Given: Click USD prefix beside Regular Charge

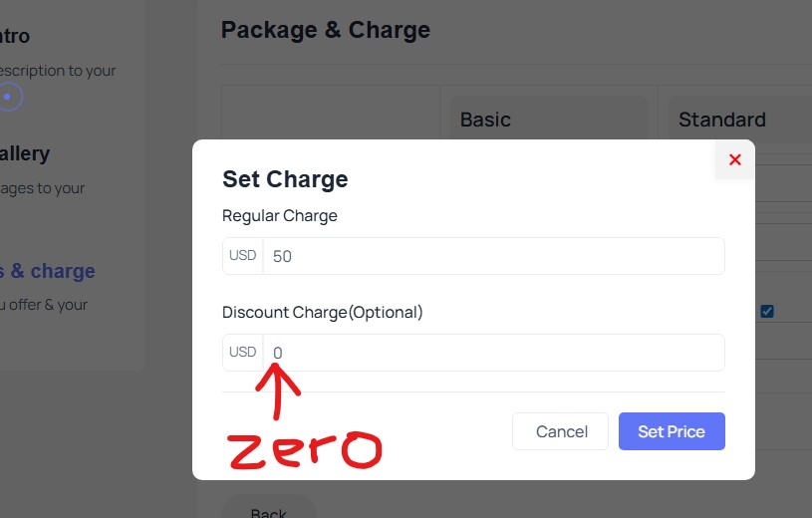Looking at the screenshot, I should point(242,256).
